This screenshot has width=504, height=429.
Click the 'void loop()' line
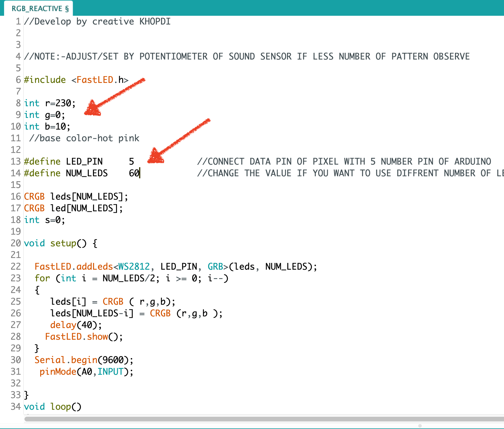coord(52,407)
